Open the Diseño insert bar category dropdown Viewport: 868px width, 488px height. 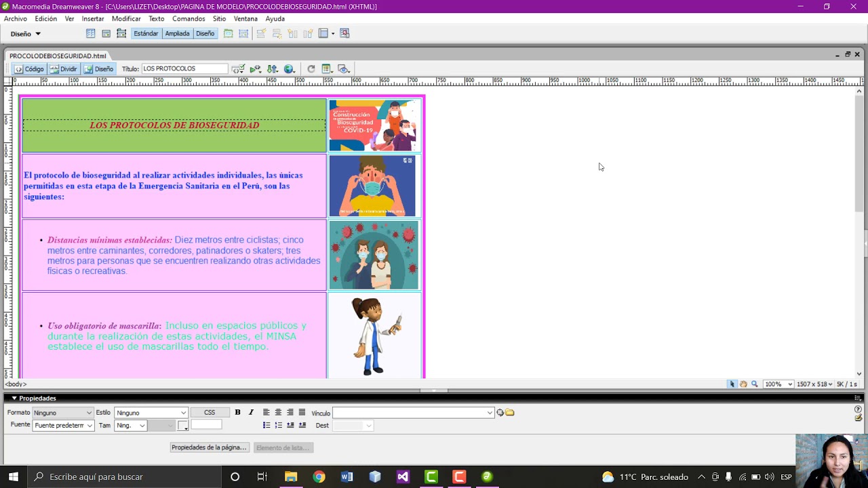coord(25,34)
